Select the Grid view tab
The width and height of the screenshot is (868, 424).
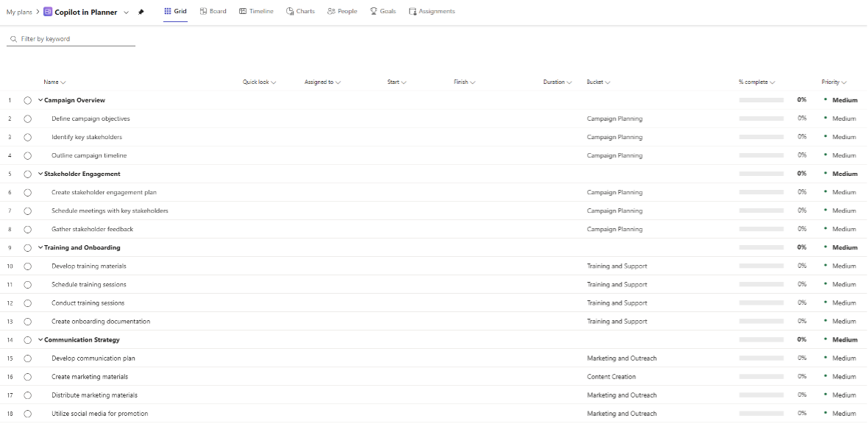pyautogui.click(x=175, y=12)
